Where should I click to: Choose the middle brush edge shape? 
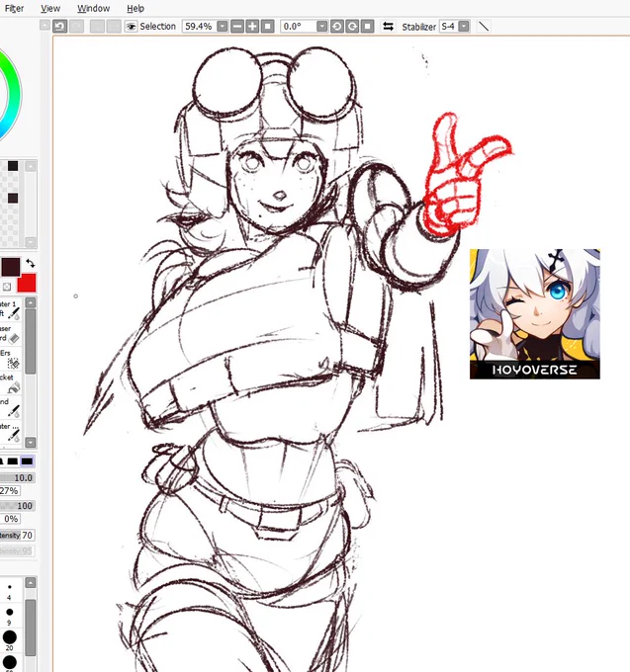pos(13,462)
